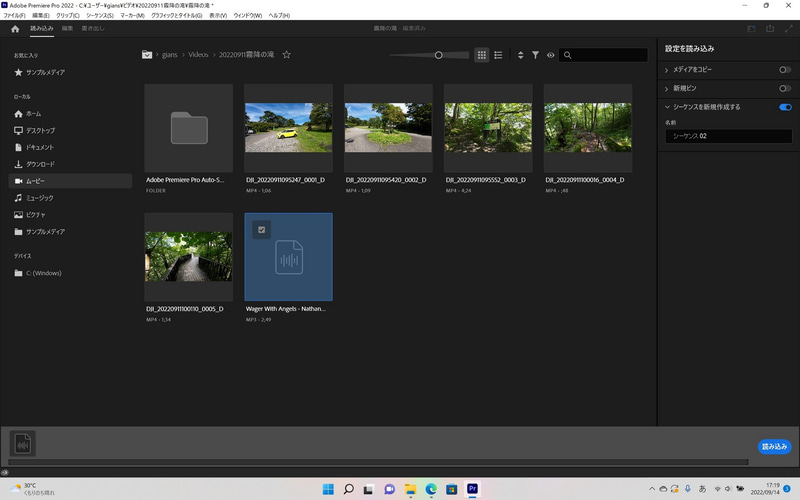Viewport: 800px width, 500px height.
Task: Adjust the thumbnail size slider
Action: click(438, 55)
